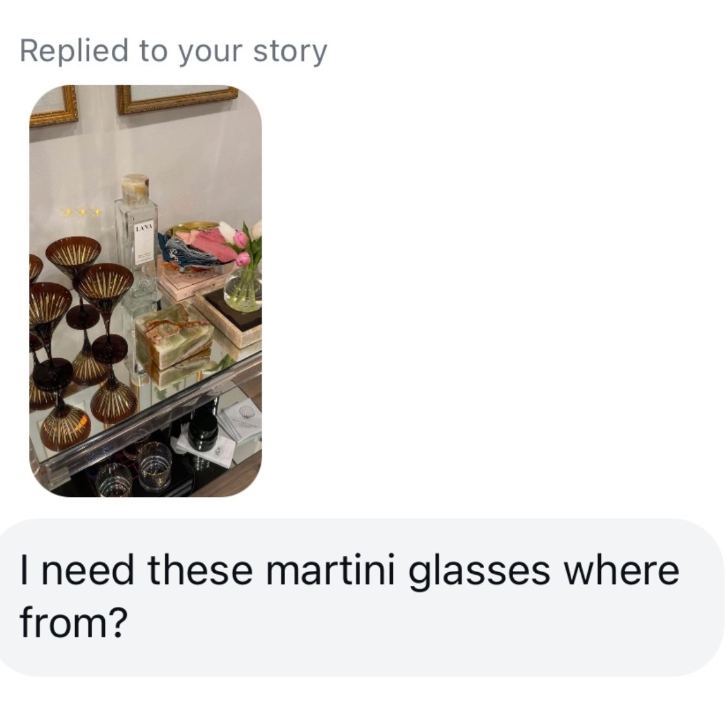Tap the sparkle emoji stickers on story

pyautogui.click(x=80, y=213)
